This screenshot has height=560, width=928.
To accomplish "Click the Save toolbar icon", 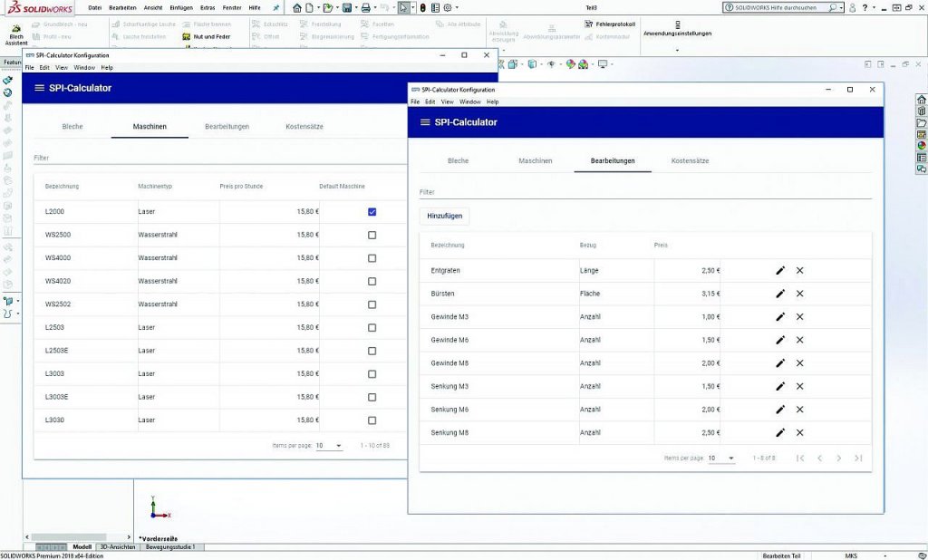I will pos(347,7).
